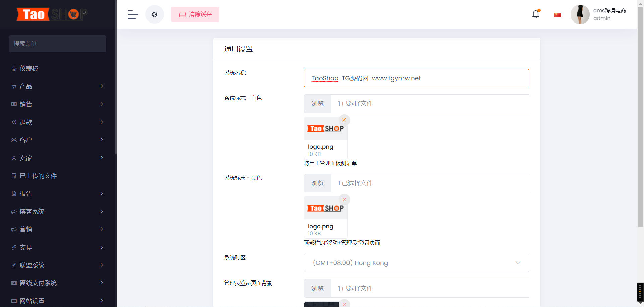Remove the black logo.png image
Image resolution: width=644 pixels, height=307 pixels.
[344, 200]
